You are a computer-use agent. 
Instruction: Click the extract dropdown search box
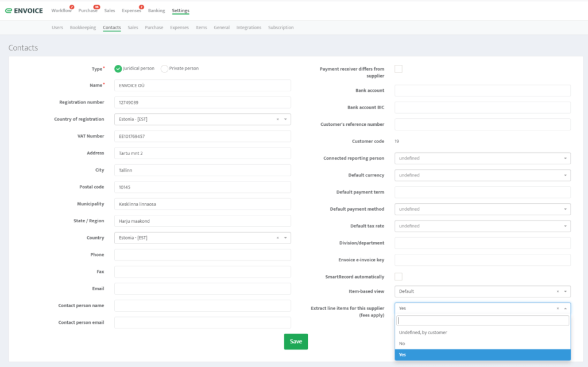pyautogui.click(x=482, y=320)
